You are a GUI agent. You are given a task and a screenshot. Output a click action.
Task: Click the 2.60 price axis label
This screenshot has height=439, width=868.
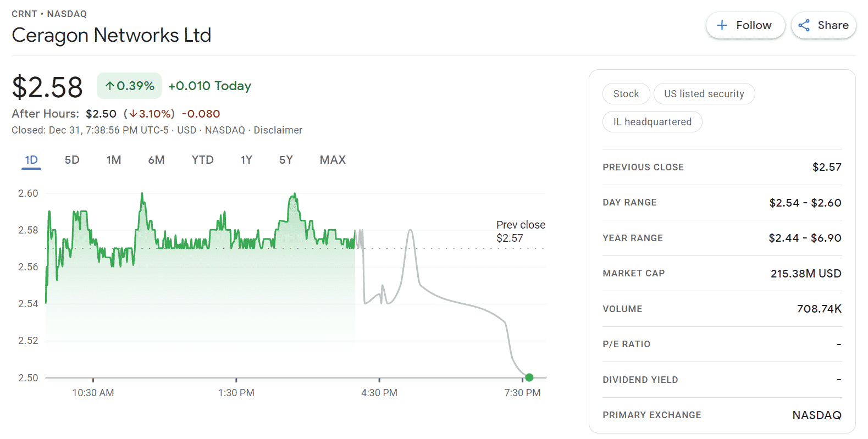tap(28, 193)
